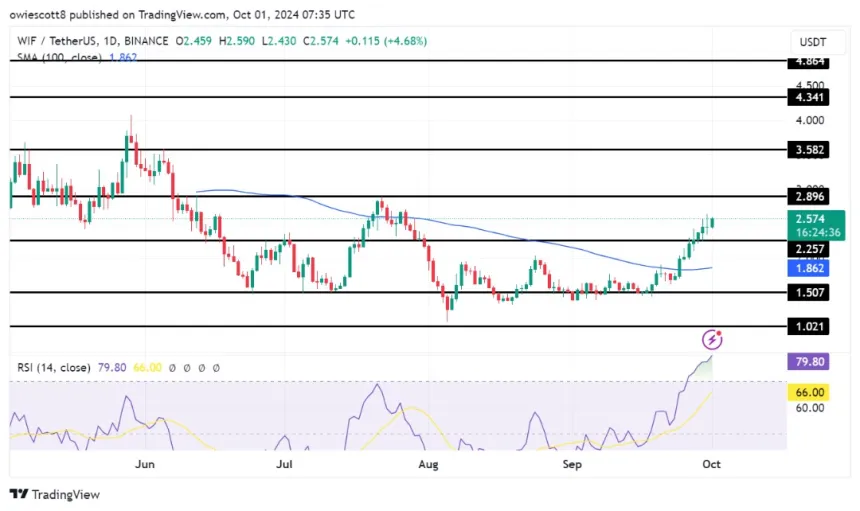Click the Oct label on time axis
The image size is (860, 511).
[x=711, y=464]
